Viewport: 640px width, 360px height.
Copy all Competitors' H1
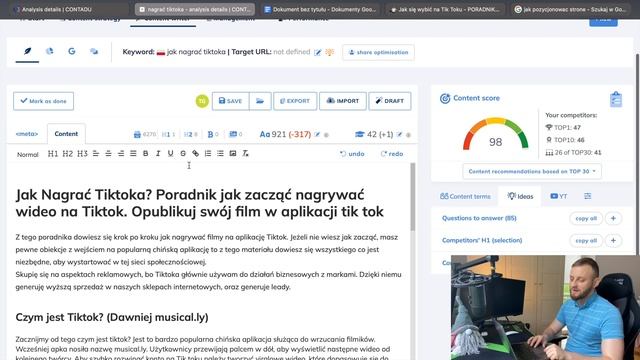pyautogui.click(x=586, y=240)
